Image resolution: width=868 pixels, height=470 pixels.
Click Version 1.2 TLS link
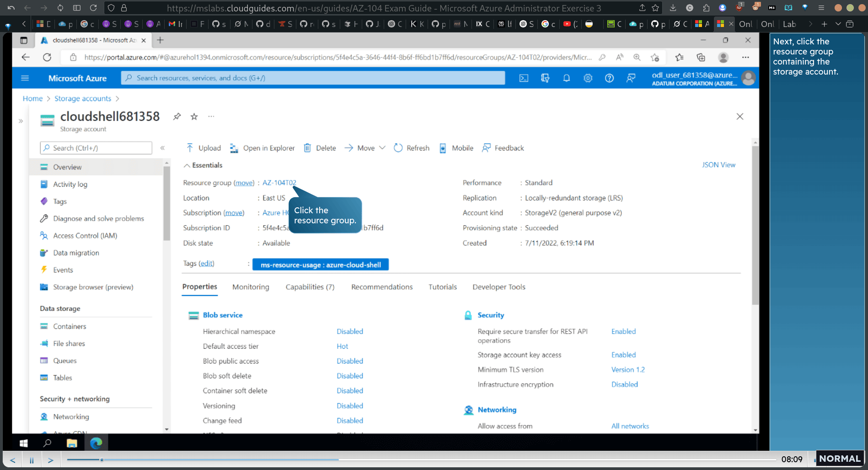[x=628, y=370]
